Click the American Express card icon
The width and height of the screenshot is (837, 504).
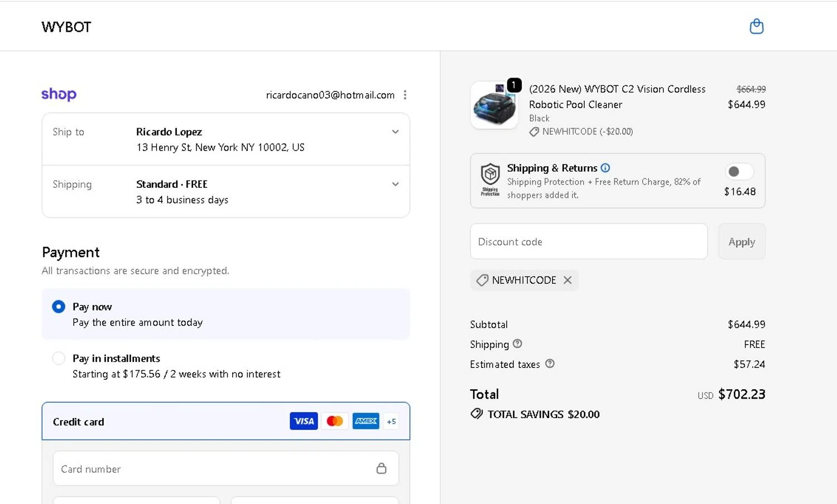coord(366,421)
